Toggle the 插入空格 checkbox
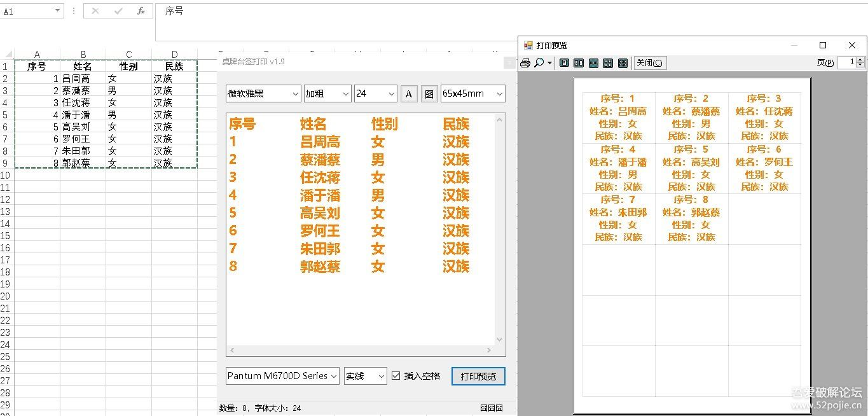Screen dimensions: 868x416 (396, 375)
